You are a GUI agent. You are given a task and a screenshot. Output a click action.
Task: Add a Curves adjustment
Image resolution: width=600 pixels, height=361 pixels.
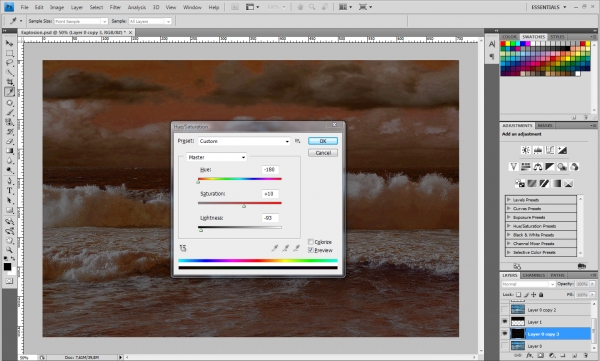coord(550,150)
